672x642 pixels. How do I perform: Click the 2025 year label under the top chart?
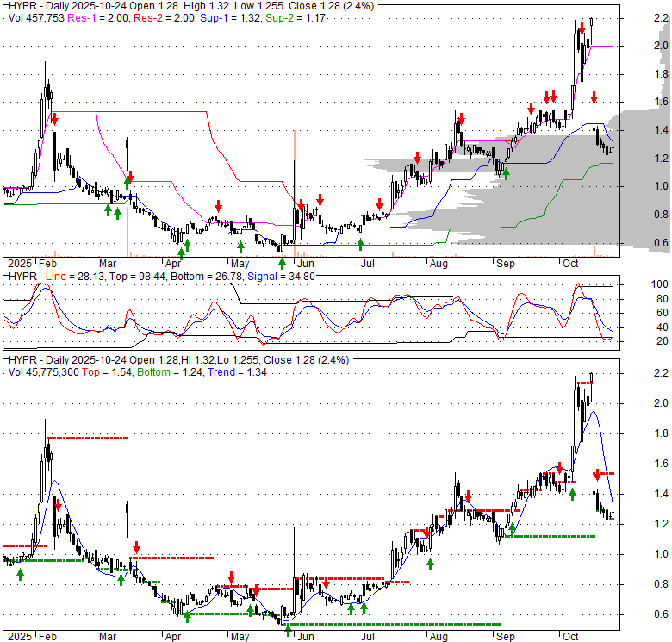pos(20,263)
